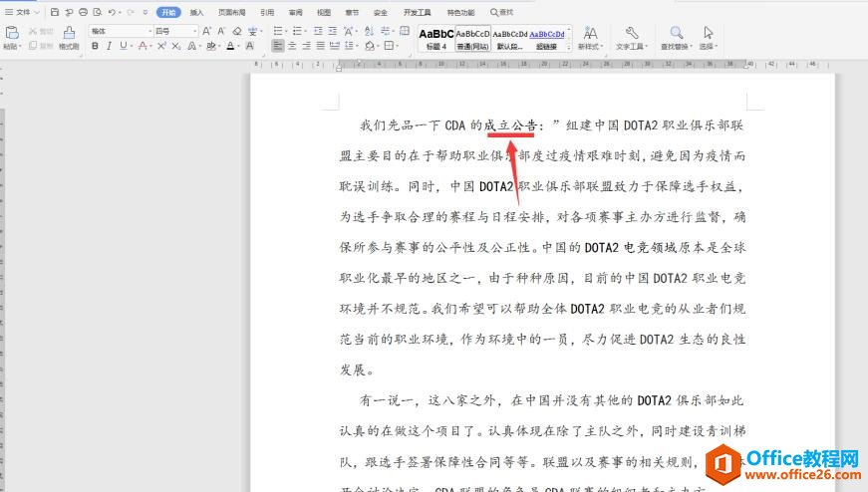Screen dimensions: 868x492
Task: Apply the Normal (Web) style
Action: [472, 39]
